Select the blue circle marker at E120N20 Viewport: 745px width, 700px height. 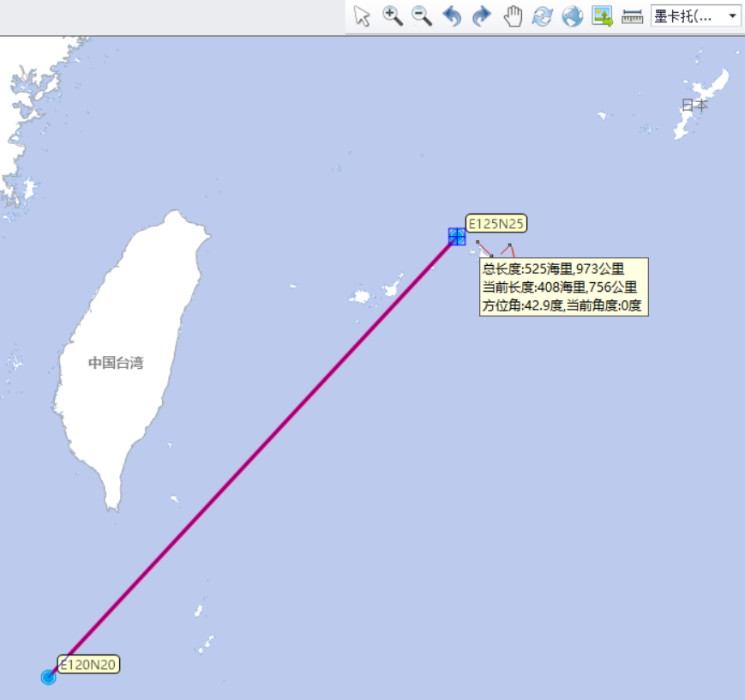click(49, 677)
